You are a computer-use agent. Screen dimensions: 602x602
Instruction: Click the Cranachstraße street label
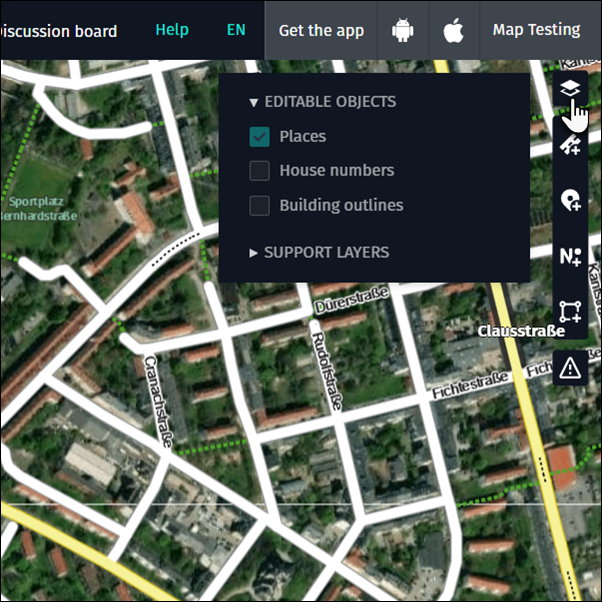158,401
